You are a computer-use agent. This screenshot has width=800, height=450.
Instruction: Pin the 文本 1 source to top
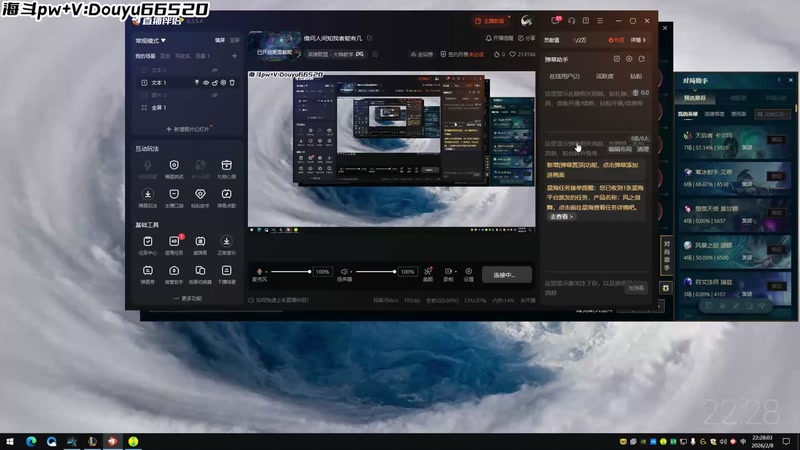(x=197, y=83)
